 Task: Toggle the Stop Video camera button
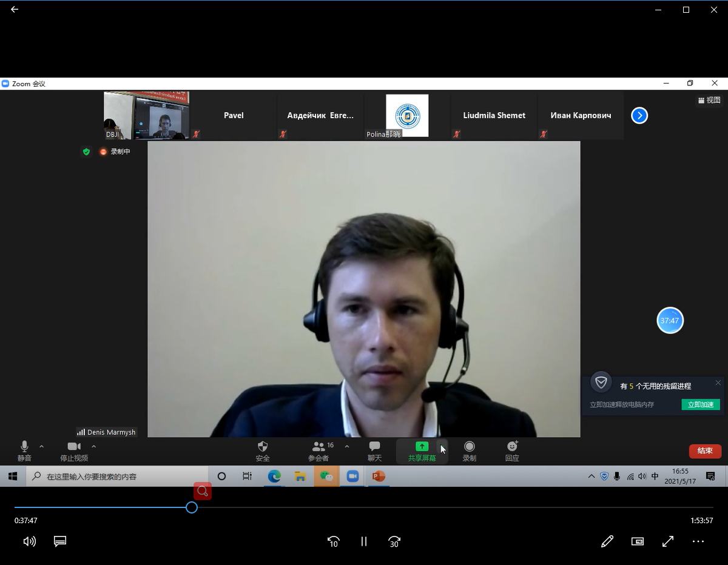(74, 447)
